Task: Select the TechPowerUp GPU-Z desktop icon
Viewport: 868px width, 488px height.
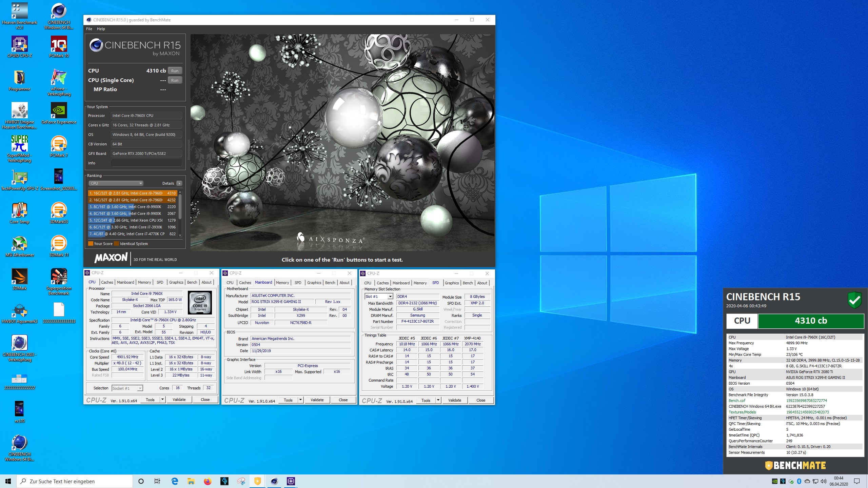Action: pos(20,180)
